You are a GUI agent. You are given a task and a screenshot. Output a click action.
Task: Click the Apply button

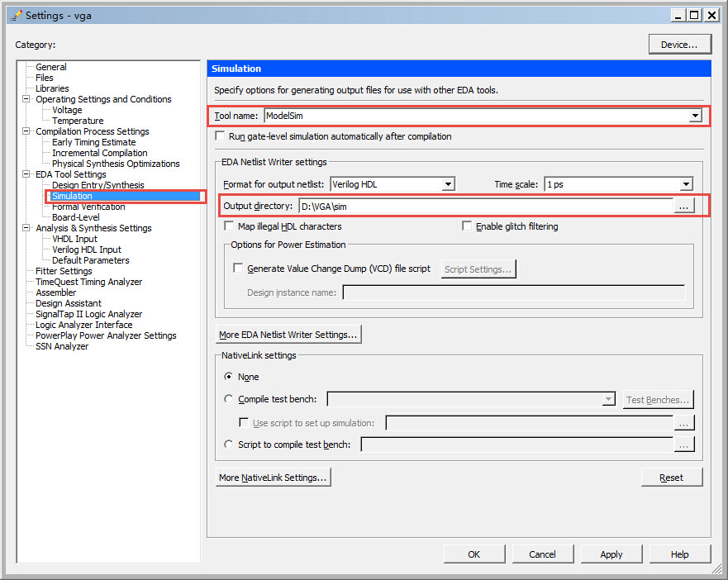coord(611,554)
